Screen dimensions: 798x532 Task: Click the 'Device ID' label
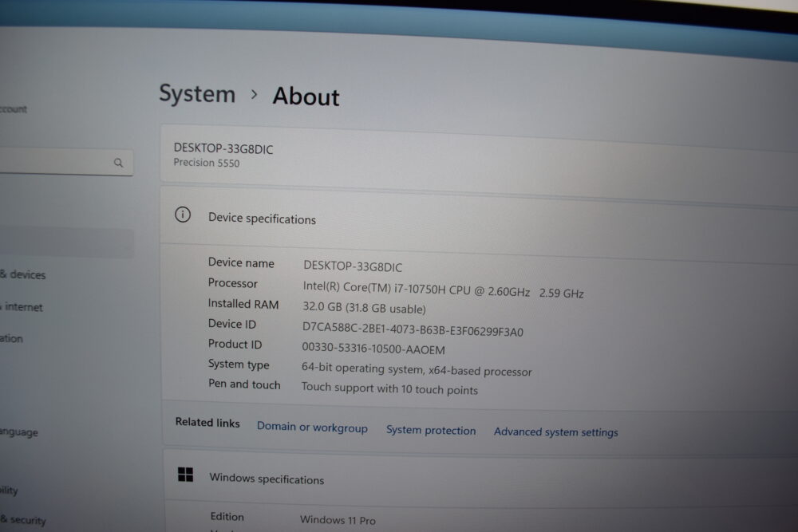point(232,324)
